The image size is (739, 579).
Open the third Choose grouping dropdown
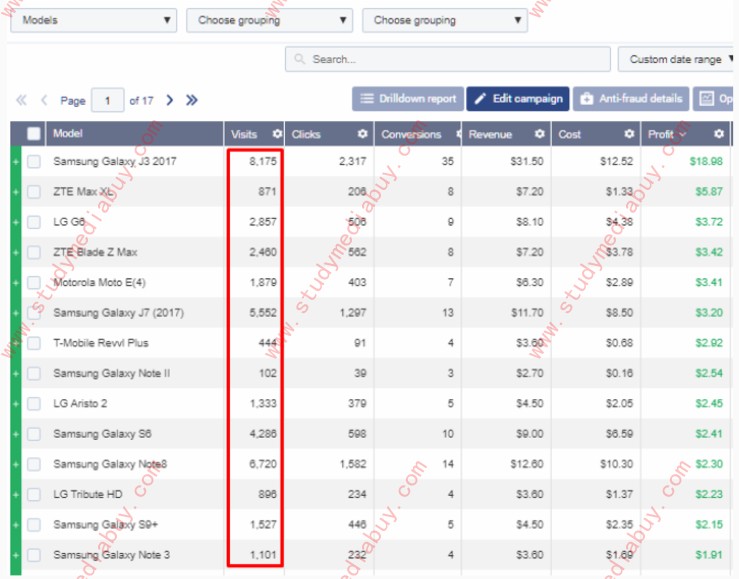[445, 20]
